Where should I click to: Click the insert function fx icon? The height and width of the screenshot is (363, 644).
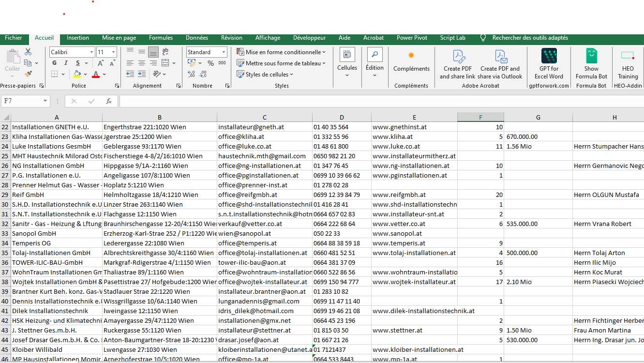click(109, 101)
